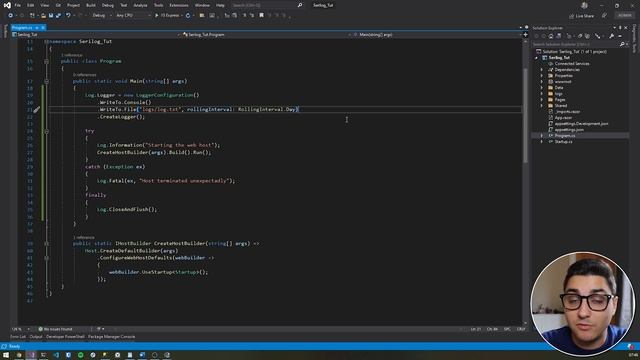Viewport: 640px width, 360px height.
Task: Expand the Data folder
Action: point(542,88)
